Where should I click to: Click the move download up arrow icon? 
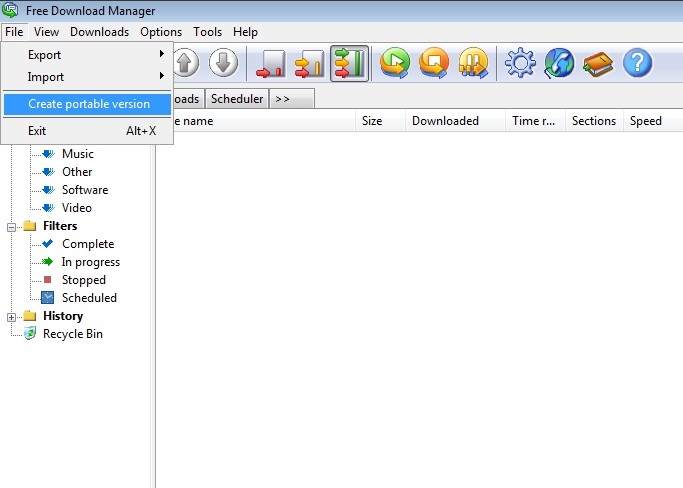pos(186,63)
